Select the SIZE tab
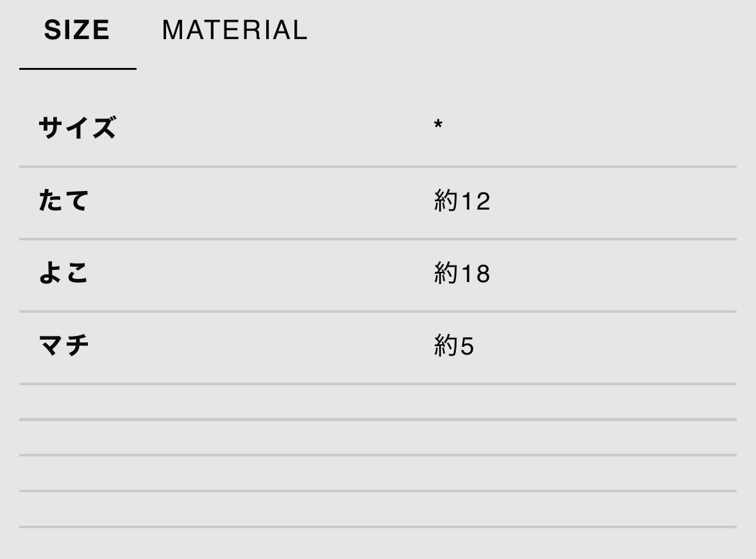Image resolution: width=756 pixels, height=559 pixels. click(77, 30)
